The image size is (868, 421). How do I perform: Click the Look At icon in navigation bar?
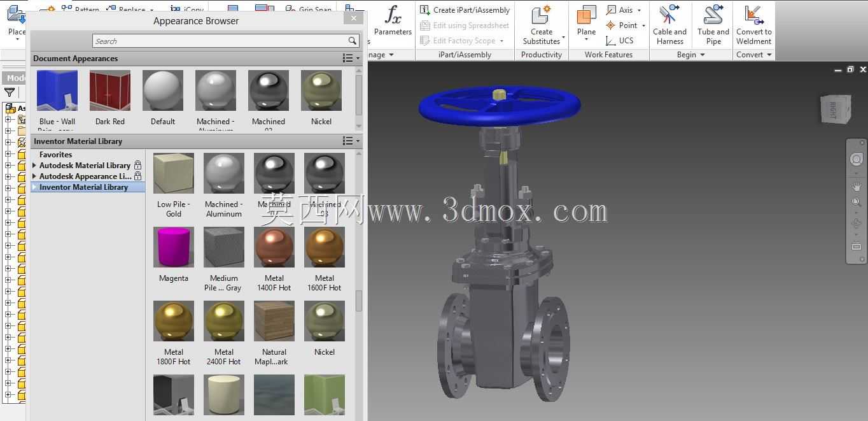[x=857, y=246]
